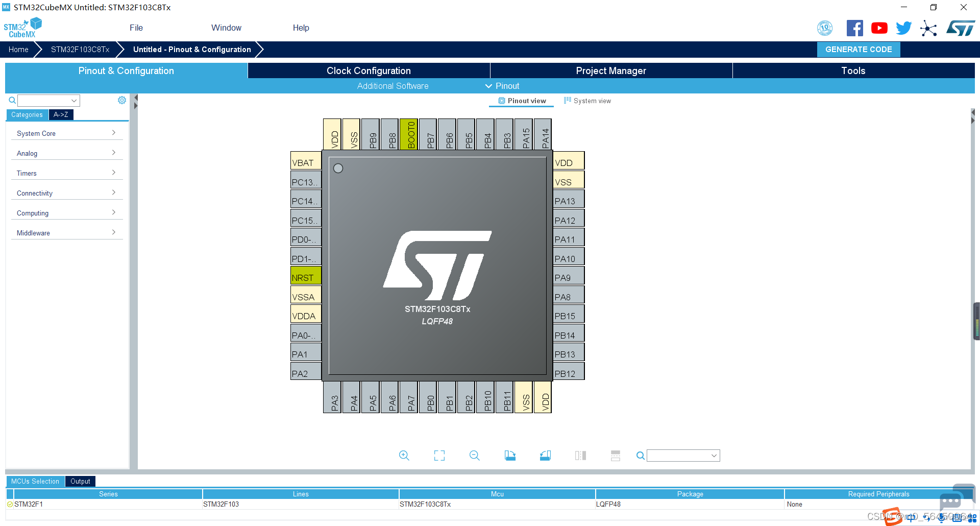Switch to Clock Configuration tab

pyautogui.click(x=369, y=70)
